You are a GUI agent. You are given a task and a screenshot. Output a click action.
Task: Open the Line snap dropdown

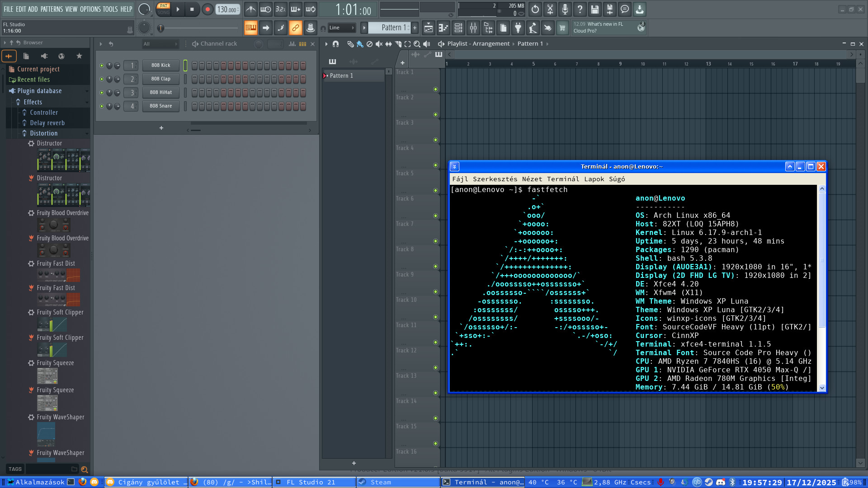coord(342,28)
